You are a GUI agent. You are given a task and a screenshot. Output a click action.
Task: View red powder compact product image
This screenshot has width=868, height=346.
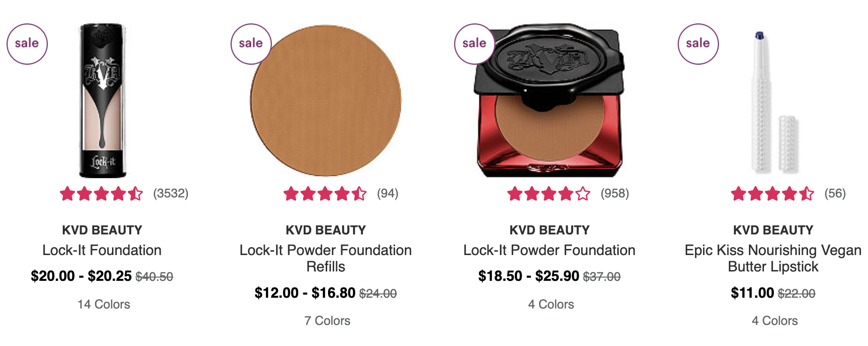coord(549,100)
